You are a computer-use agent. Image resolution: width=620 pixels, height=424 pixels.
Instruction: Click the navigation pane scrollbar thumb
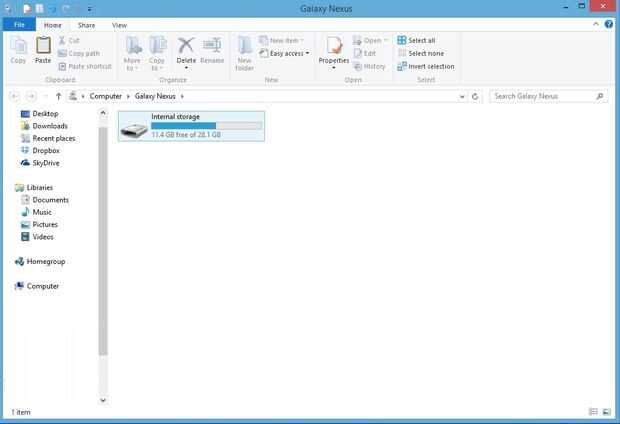[103, 241]
